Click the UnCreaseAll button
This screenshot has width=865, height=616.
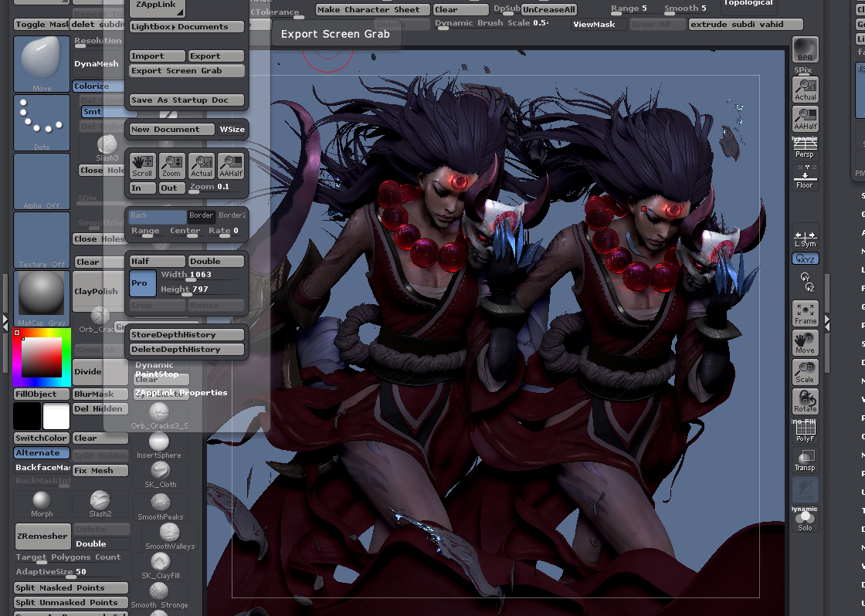pyautogui.click(x=549, y=9)
